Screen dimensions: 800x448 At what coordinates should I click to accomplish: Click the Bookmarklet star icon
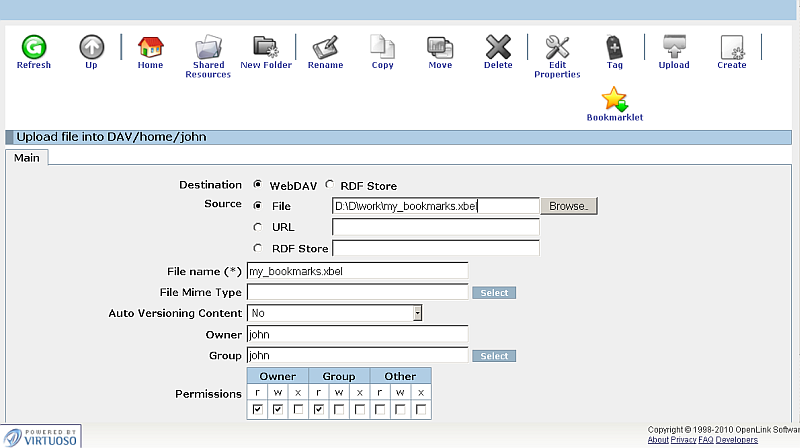(614, 100)
